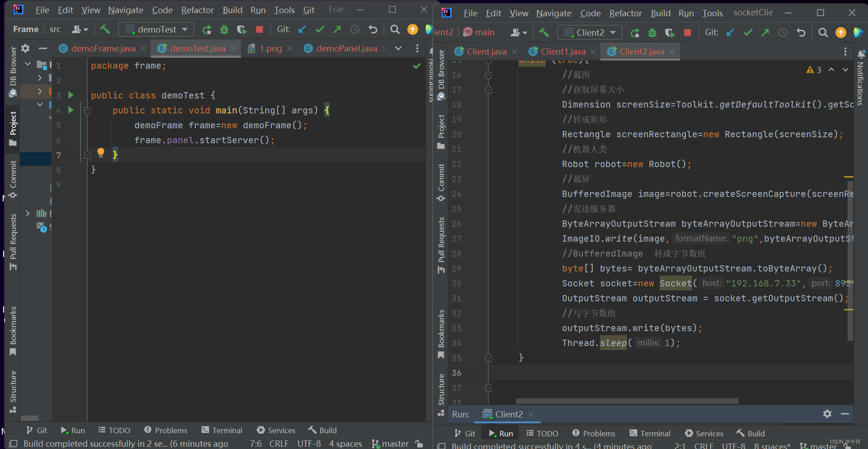
Task: Toggle Structure panel in left IDE
Action: [x=13, y=392]
